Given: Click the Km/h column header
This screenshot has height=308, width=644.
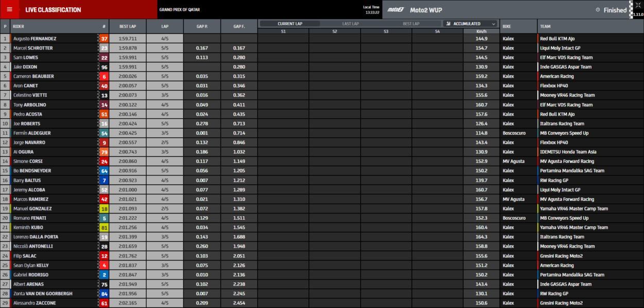Looking at the screenshot, I should point(482,31).
